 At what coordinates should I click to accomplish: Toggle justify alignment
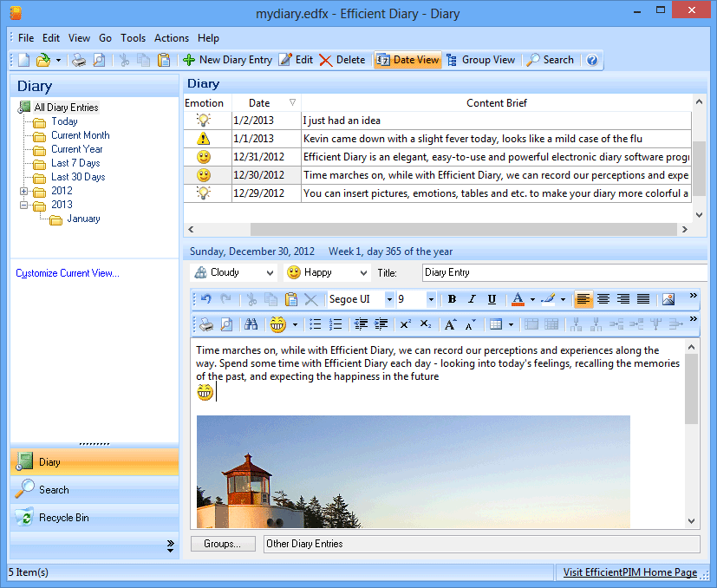point(643,299)
